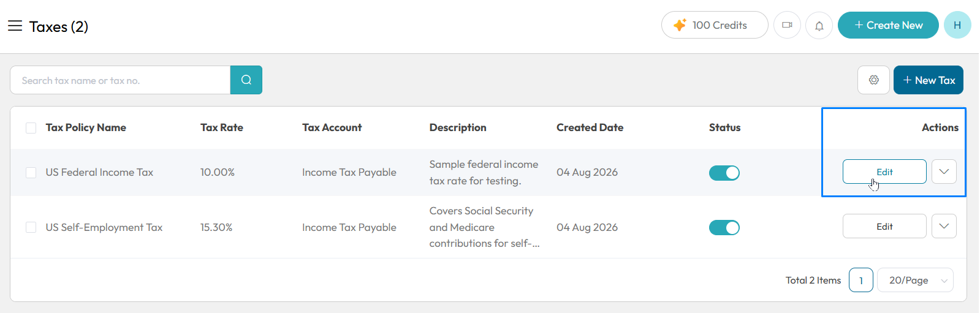This screenshot has height=313, width=980.
Task: Click the video camera icon
Action: 788,25
